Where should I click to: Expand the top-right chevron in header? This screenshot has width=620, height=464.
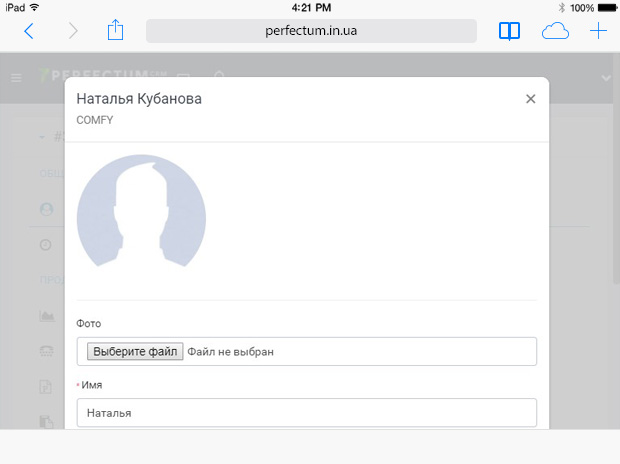click(x=606, y=78)
